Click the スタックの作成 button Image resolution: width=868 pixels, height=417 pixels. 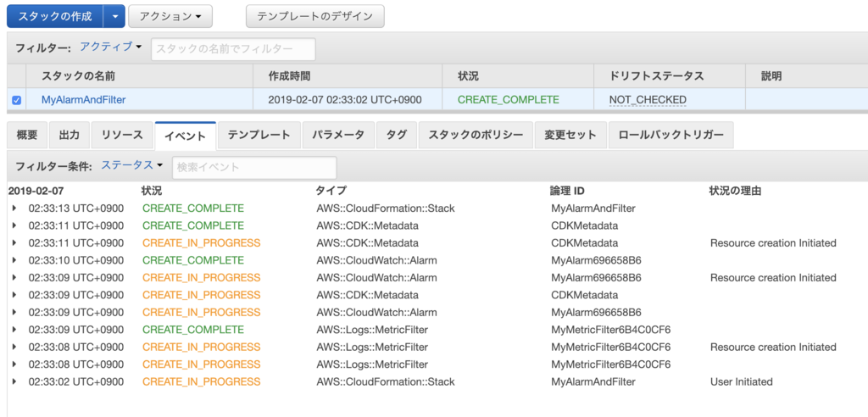click(56, 17)
